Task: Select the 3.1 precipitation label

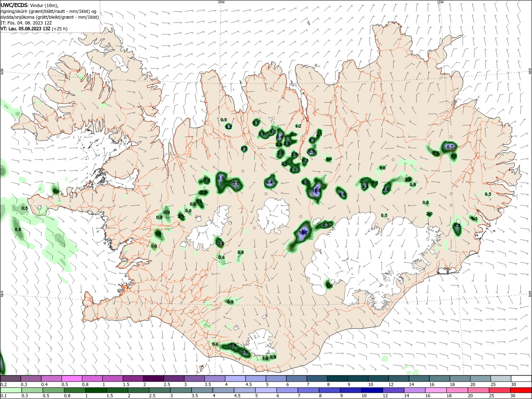Action: point(284,164)
